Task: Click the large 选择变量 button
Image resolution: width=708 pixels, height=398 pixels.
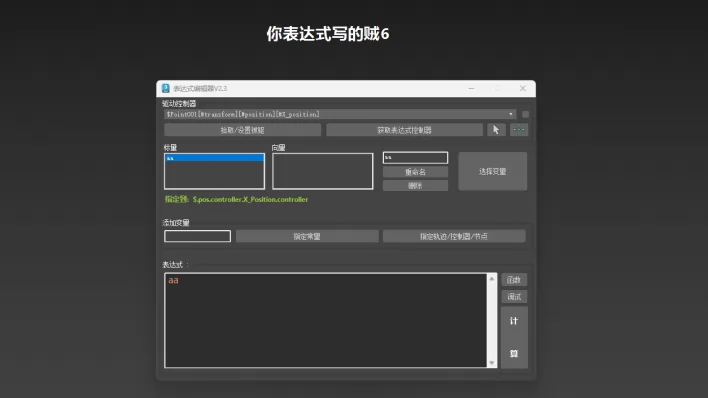Action: pos(493,171)
